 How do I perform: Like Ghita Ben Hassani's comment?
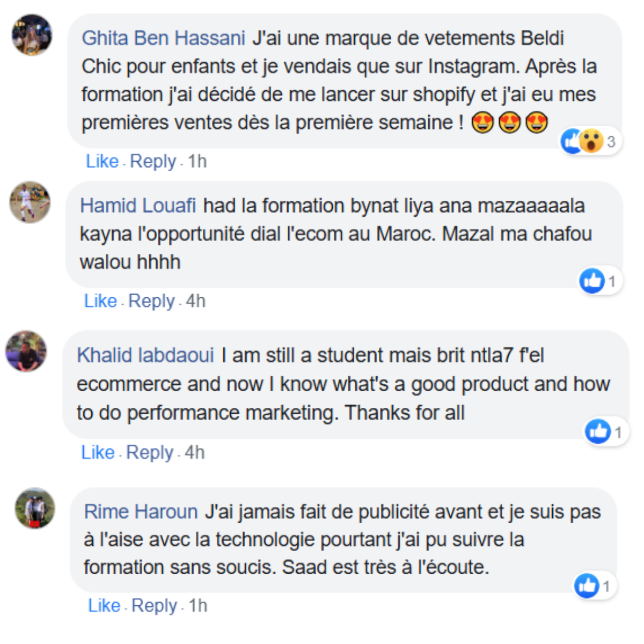click(x=102, y=161)
